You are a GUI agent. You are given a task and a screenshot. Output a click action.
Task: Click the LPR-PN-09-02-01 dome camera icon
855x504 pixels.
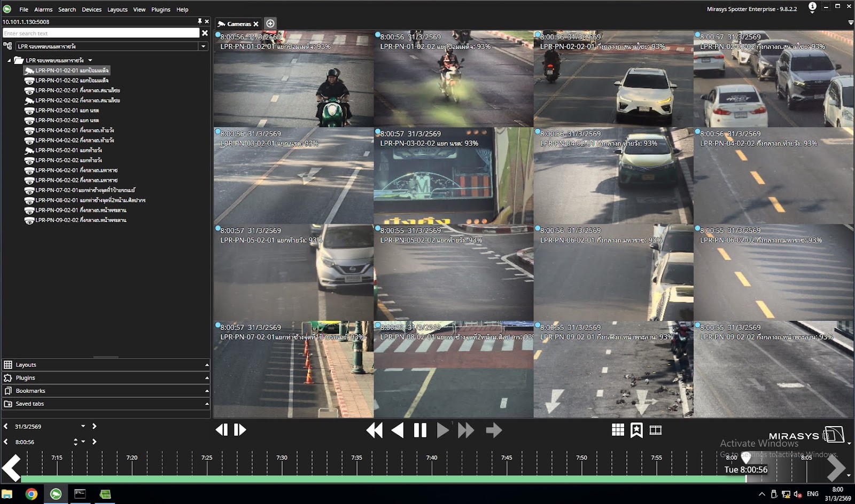pos(29,210)
